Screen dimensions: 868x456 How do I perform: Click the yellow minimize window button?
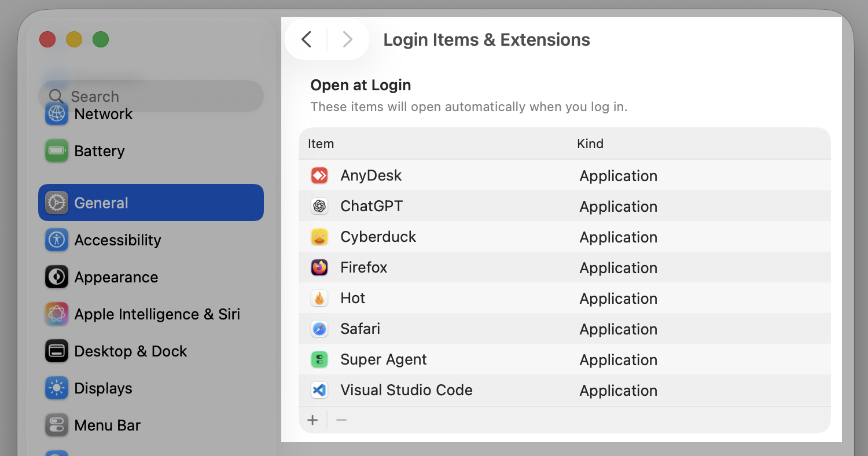[x=74, y=39]
